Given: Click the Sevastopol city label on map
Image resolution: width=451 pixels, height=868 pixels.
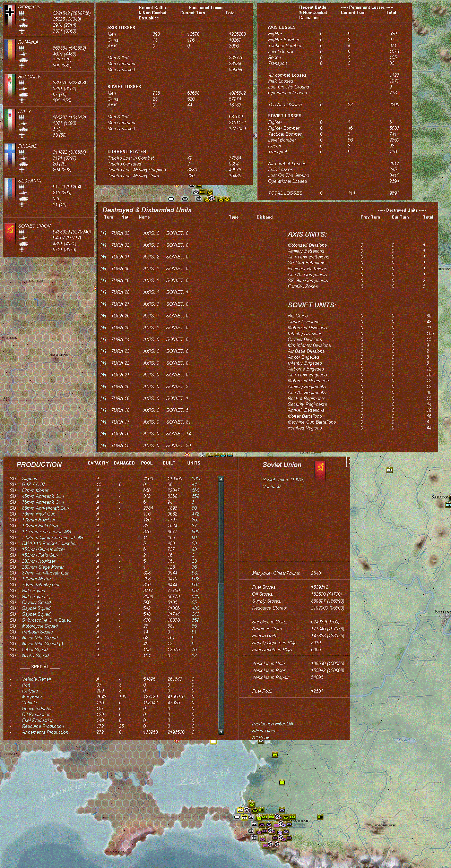Looking at the screenshot, I should point(118,852).
